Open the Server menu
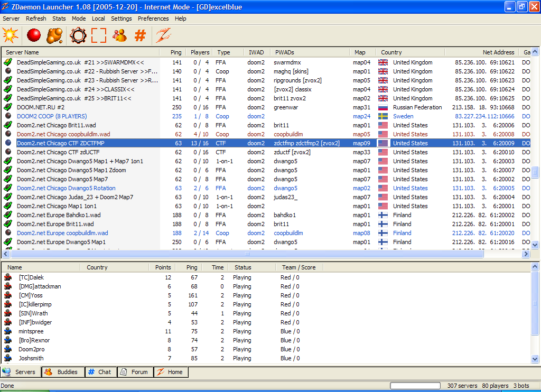 tap(11, 18)
